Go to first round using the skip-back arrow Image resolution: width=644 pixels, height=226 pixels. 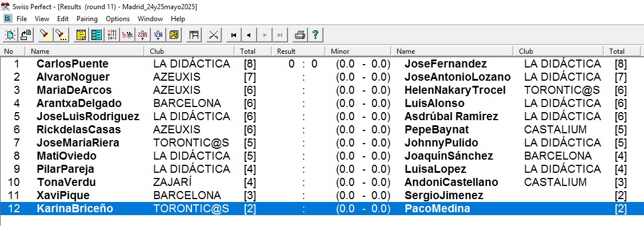pos(234,35)
